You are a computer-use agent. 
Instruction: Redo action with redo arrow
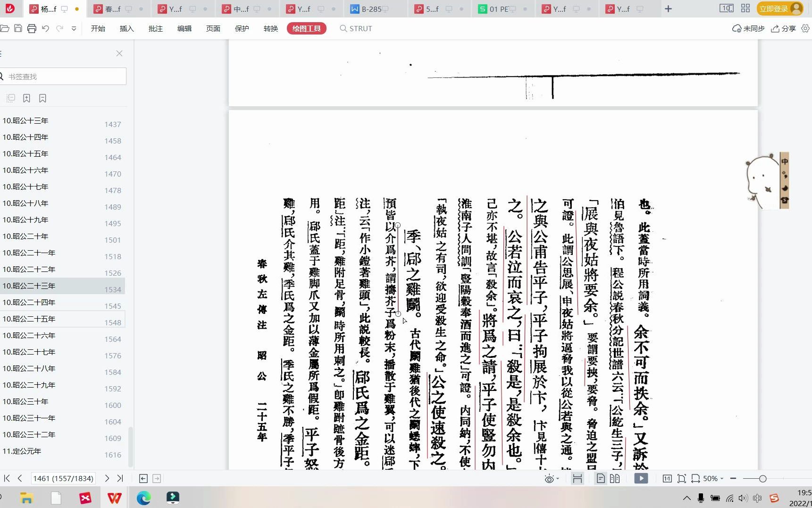click(59, 28)
